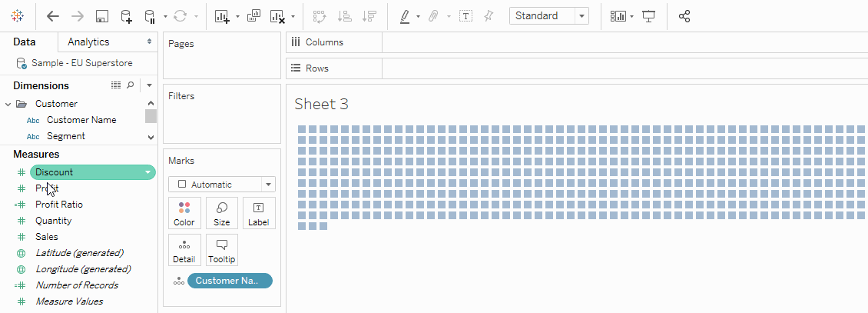Image resolution: width=868 pixels, height=313 pixels.
Task: Toggle view data grid icon in Dimensions
Action: coord(116,85)
